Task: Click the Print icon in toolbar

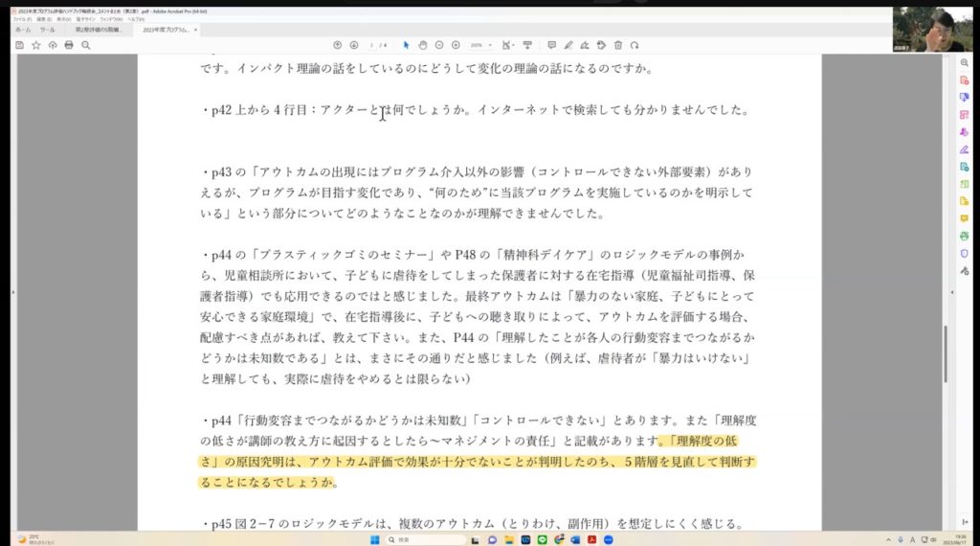Action: click(x=69, y=45)
